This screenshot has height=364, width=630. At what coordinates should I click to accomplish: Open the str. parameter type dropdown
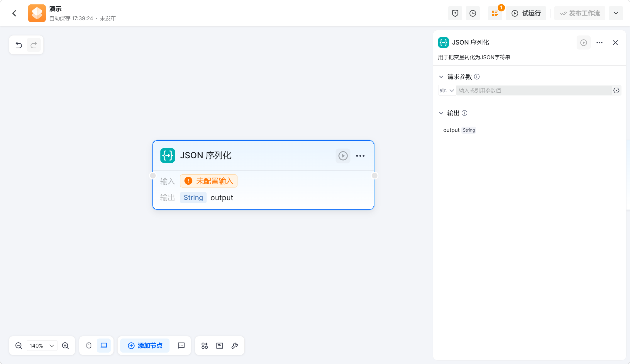point(447,90)
